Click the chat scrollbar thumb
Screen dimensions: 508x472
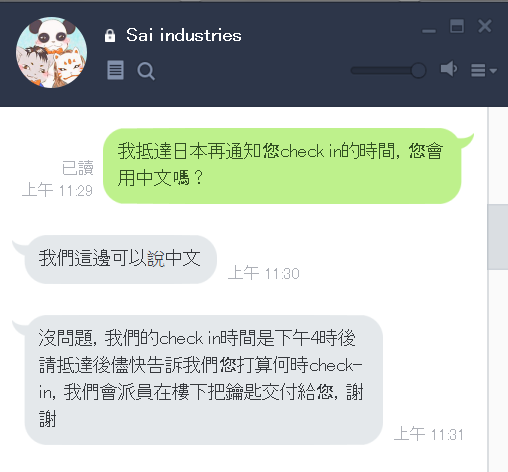[497, 237]
